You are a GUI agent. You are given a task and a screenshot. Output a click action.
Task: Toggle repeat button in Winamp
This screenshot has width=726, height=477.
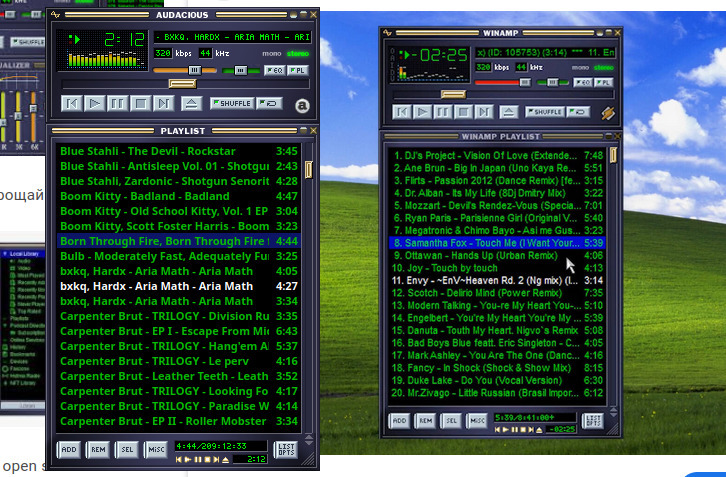click(578, 112)
